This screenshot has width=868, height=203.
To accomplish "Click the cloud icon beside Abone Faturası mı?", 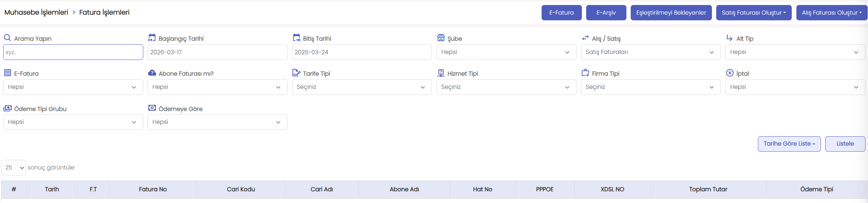I will [152, 73].
